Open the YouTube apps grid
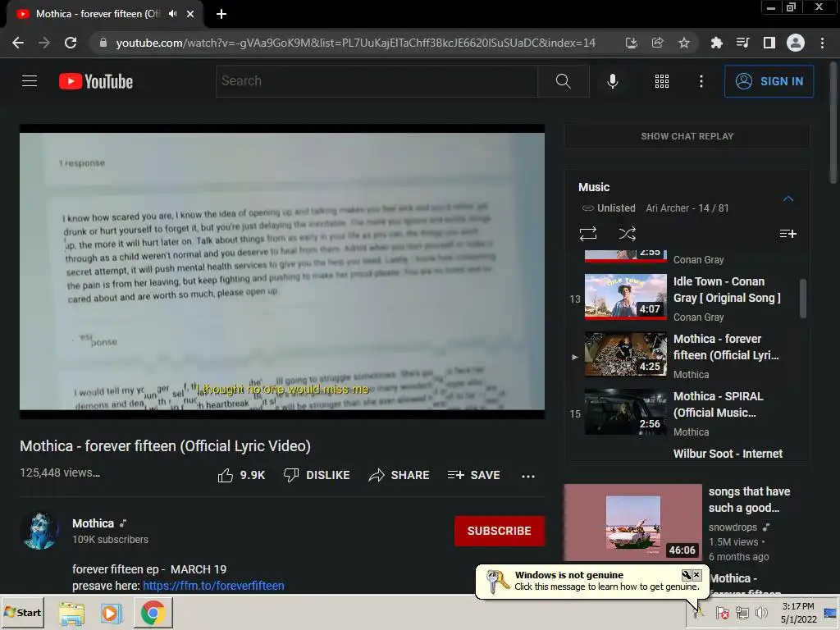This screenshot has width=840, height=630. pyautogui.click(x=662, y=81)
